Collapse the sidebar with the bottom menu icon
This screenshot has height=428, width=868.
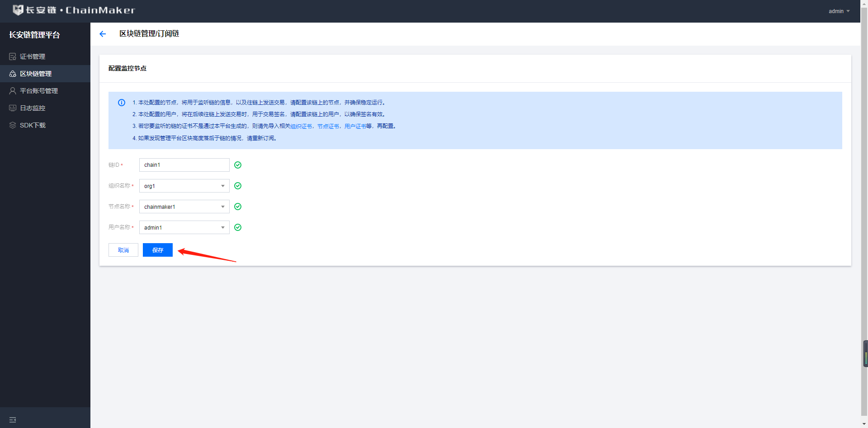(13, 420)
